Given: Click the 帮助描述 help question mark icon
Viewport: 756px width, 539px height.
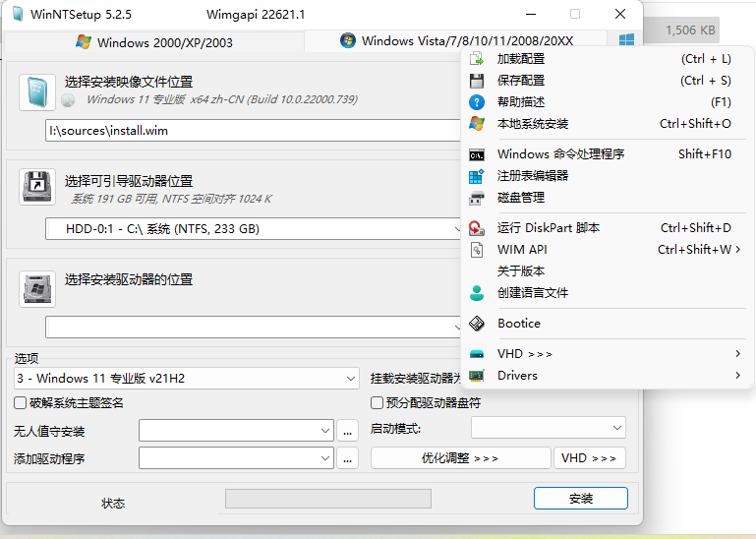Looking at the screenshot, I should point(477,102).
